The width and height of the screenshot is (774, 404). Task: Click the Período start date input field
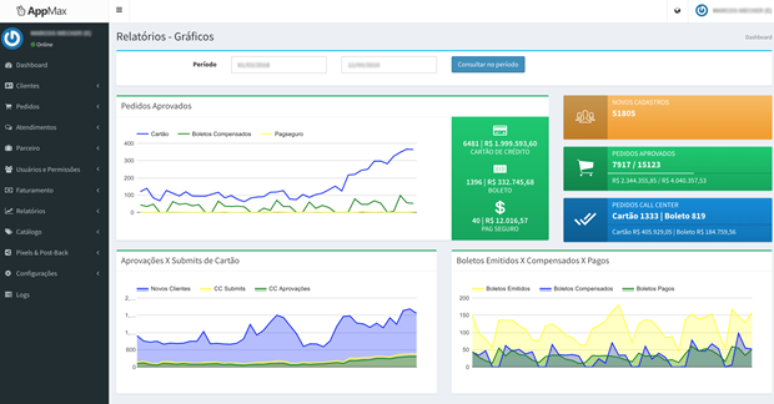279,64
